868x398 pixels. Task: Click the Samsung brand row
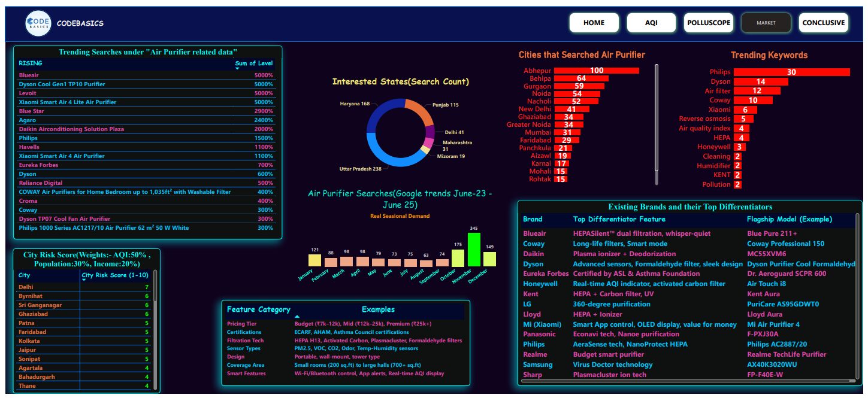[688, 364]
